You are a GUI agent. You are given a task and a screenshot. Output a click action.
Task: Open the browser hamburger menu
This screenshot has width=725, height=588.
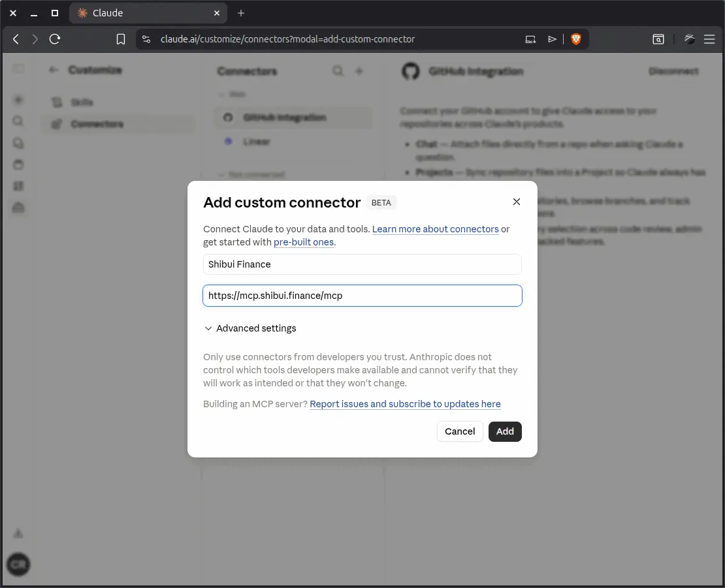pyautogui.click(x=709, y=39)
